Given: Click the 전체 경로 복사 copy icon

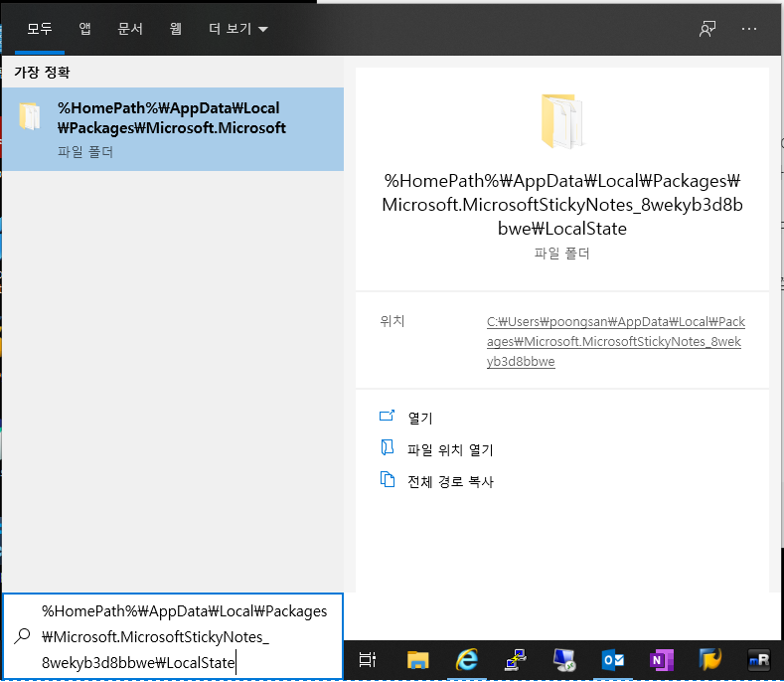Looking at the screenshot, I should point(387,479).
